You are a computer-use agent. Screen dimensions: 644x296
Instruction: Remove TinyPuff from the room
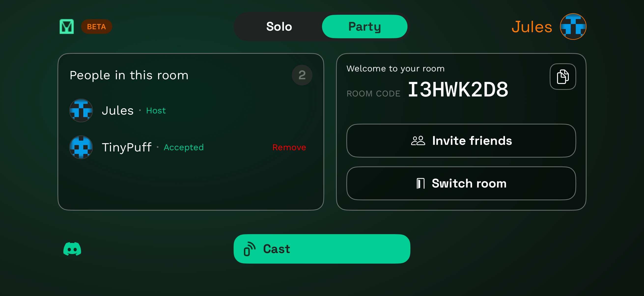[x=289, y=147]
